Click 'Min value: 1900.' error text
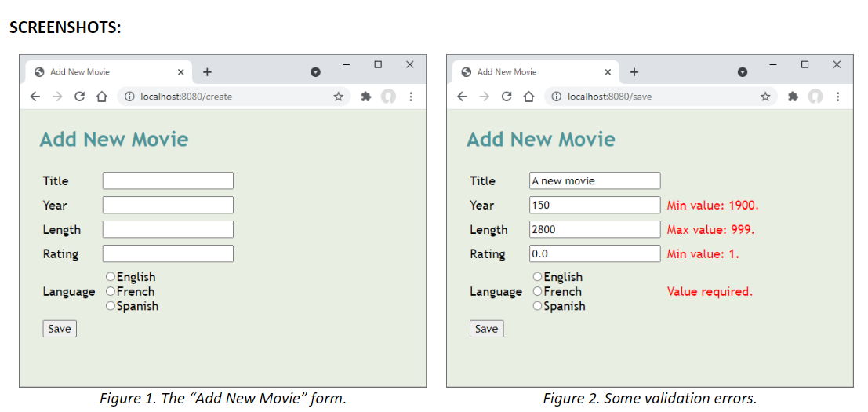This screenshot has height=412, width=868. point(713,206)
